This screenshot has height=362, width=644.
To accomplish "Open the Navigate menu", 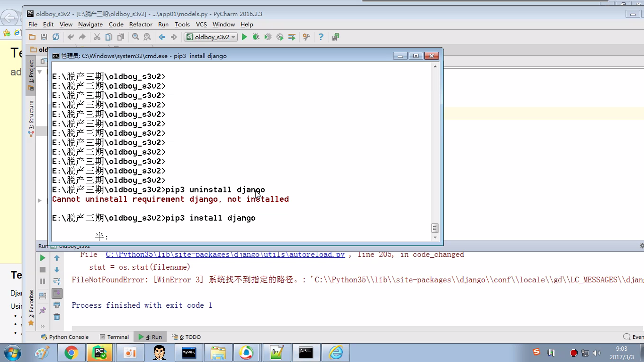I will (x=90, y=25).
